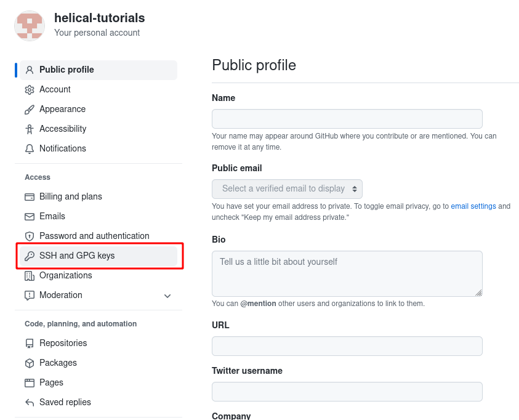This screenshot has width=519, height=420.
Task: Click the gear icon beside Account
Action: 30,90
